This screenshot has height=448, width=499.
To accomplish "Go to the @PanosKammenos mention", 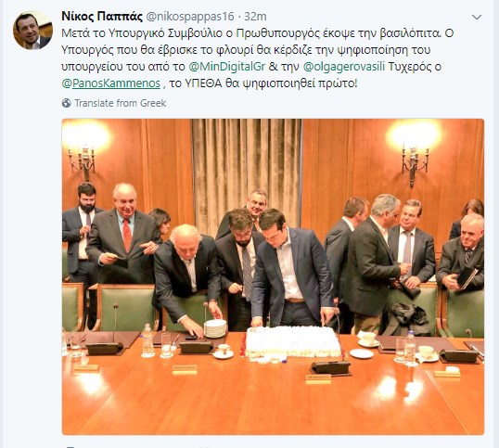I will 111,83.
